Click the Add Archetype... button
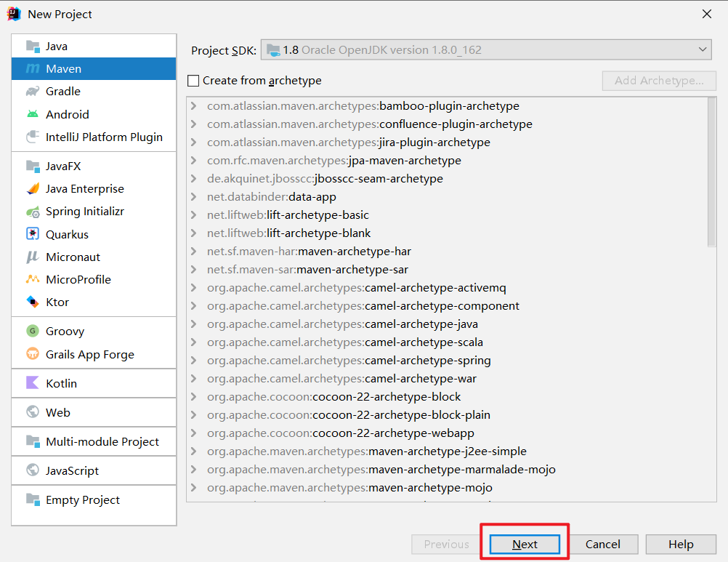The image size is (728, 562). point(659,81)
